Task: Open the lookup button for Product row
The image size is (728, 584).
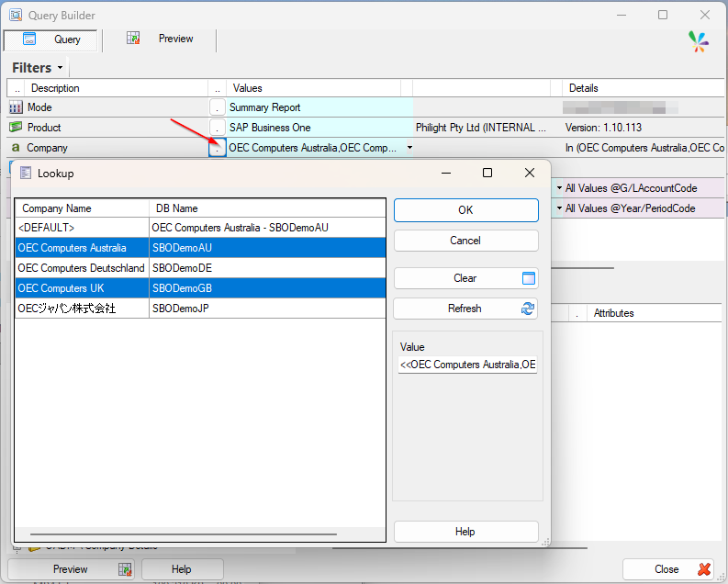Action: (218, 128)
